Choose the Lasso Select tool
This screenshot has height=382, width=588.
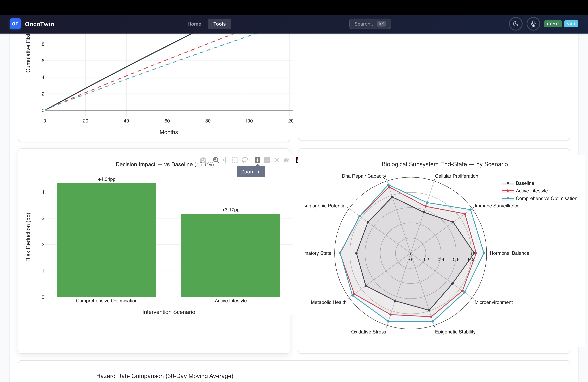[x=245, y=160]
